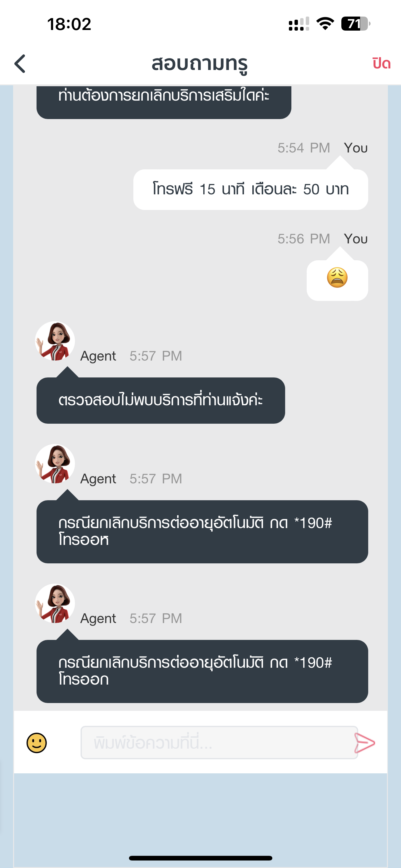Screen dimensions: 401x868
Task: Tap the battery indicator showing 71
Action: pos(355,23)
